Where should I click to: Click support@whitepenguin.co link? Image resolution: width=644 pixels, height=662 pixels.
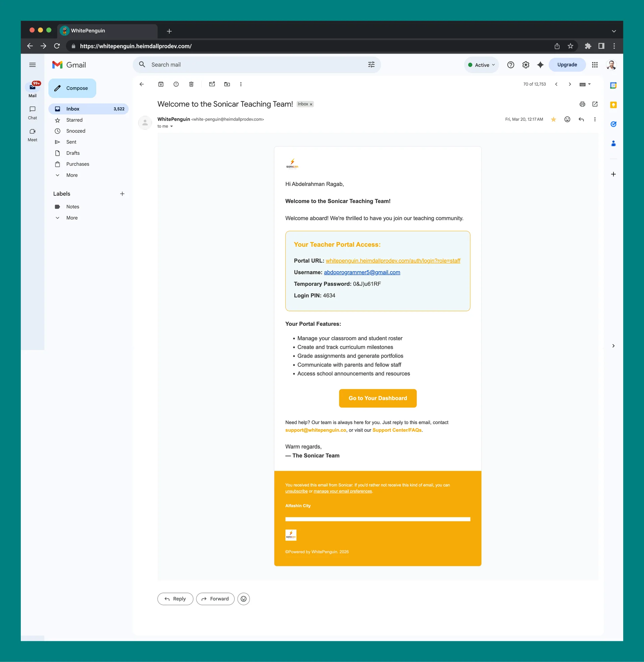pos(316,430)
